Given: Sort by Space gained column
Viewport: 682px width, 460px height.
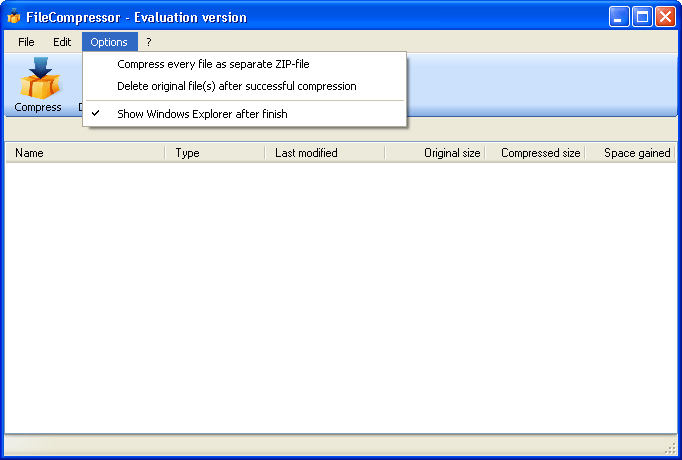Looking at the screenshot, I should coord(630,153).
